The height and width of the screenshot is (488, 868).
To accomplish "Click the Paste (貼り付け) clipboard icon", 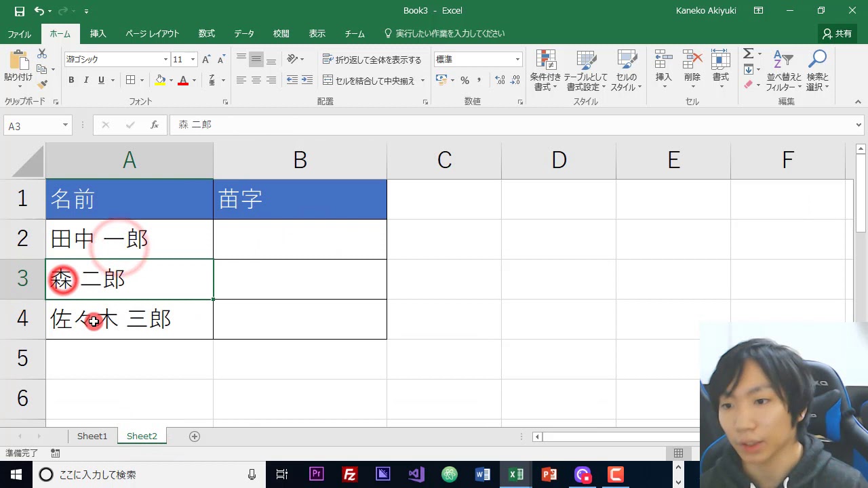I will point(18,60).
